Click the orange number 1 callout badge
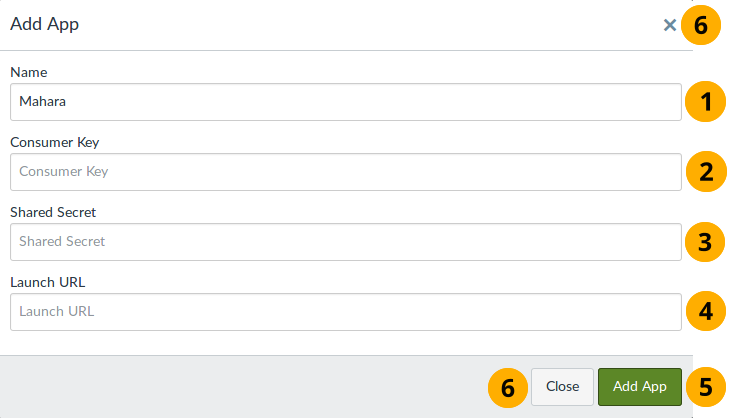Screen dimensions: 733x418 (x=705, y=101)
